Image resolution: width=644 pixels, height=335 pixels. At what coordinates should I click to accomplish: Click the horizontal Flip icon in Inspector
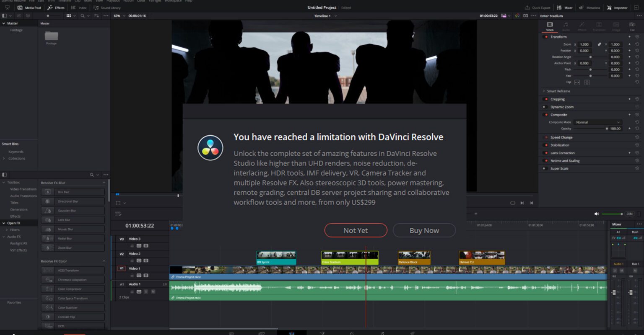tap(577, 82)
